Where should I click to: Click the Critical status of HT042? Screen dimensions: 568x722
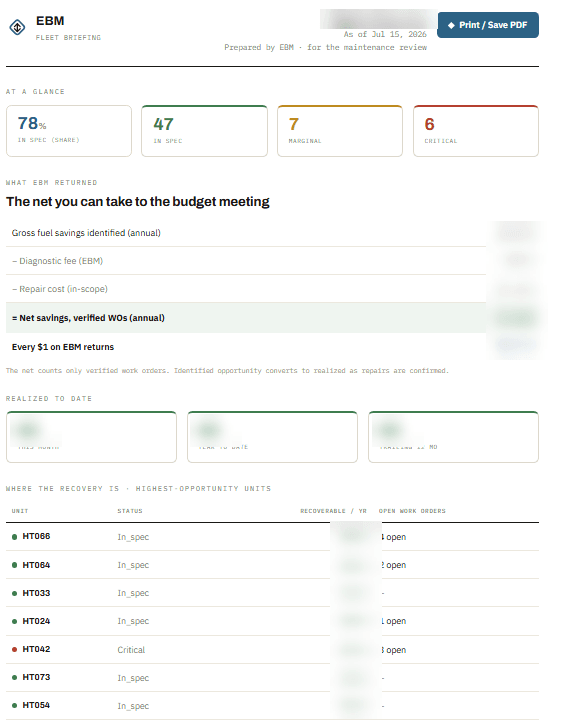(131, 650)
